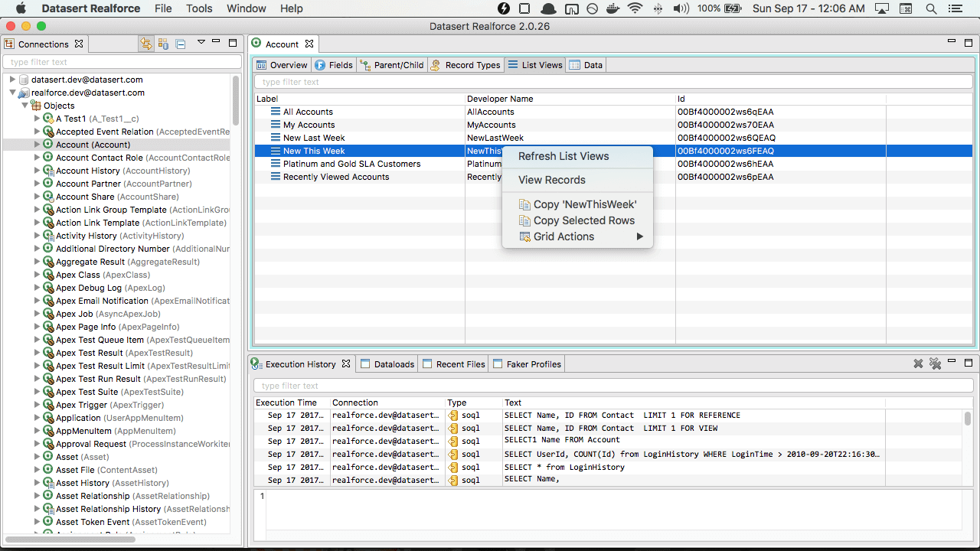Click the Account object icon in tree
Screen dimensions: 980x551
(x=48, y=145)
